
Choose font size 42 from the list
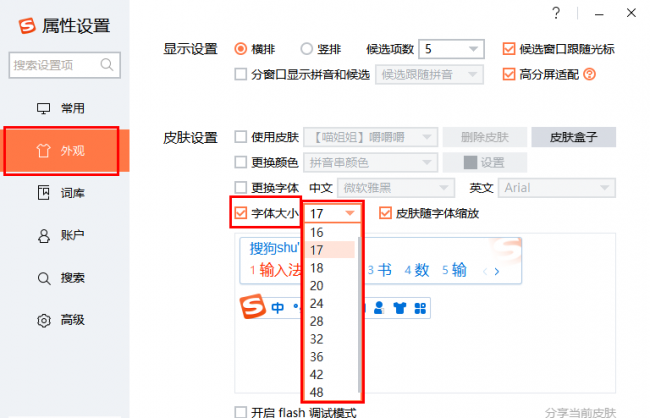pyautogui.click(x=330, y=375)
